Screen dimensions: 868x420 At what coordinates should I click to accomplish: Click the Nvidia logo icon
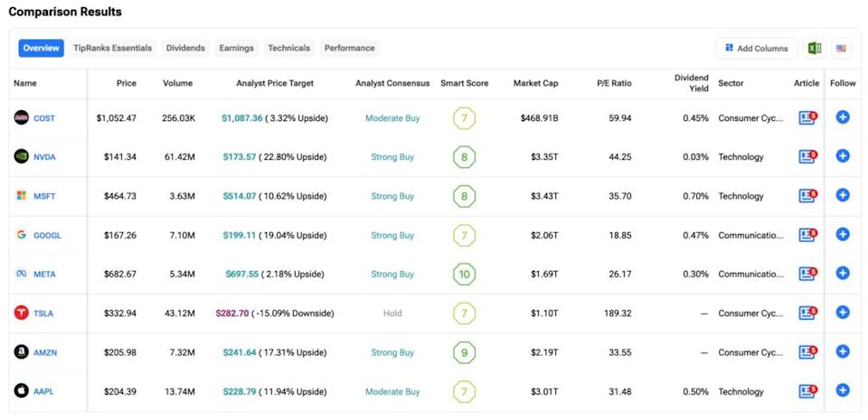pos(21,156)
